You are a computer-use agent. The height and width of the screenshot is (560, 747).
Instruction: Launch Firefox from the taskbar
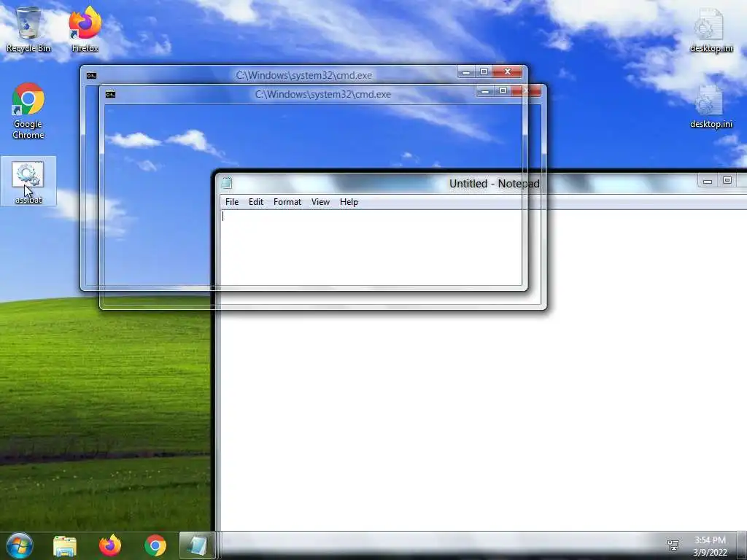pos(110,545)
